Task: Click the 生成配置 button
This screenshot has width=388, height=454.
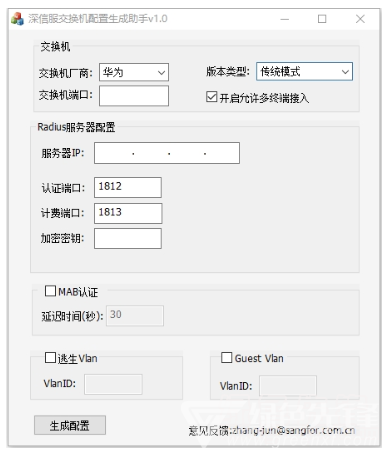Action: pyautogui.click(x=70, y=425)
